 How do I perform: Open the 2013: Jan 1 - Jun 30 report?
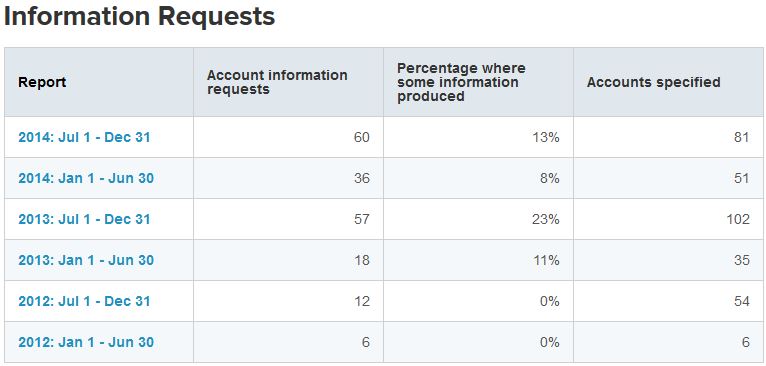coord(86,260)
